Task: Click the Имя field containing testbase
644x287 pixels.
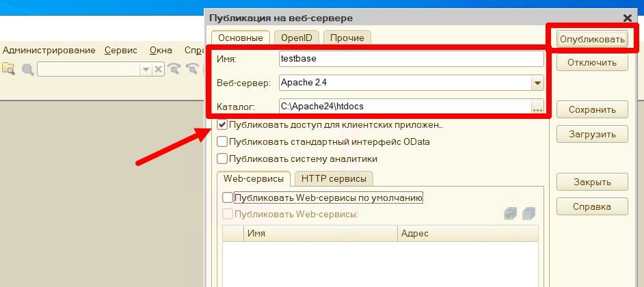Action: click(411, 59)
